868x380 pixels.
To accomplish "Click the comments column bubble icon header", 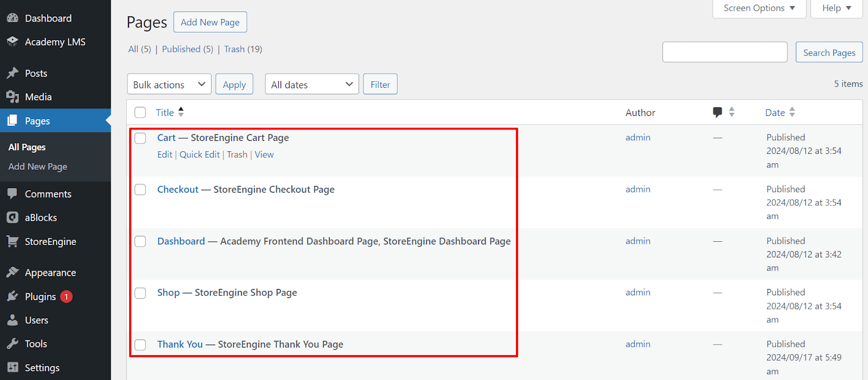I will tap(717, 112).
